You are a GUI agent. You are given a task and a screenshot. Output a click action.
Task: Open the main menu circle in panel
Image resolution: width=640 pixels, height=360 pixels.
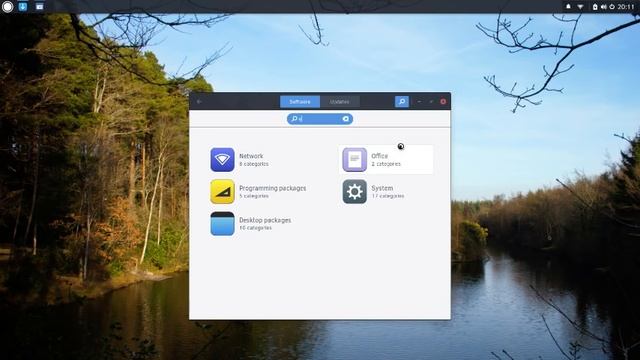(x=7, y=7)
